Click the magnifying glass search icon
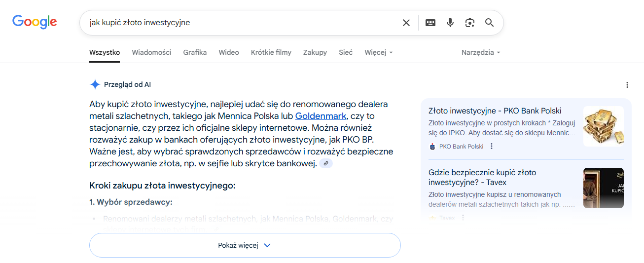The image size is (644, 263). coord(489,23)
